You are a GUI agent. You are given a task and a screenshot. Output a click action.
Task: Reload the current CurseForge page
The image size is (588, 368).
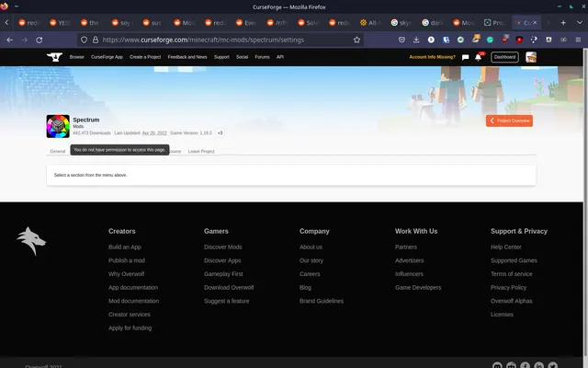pos(39,40)
